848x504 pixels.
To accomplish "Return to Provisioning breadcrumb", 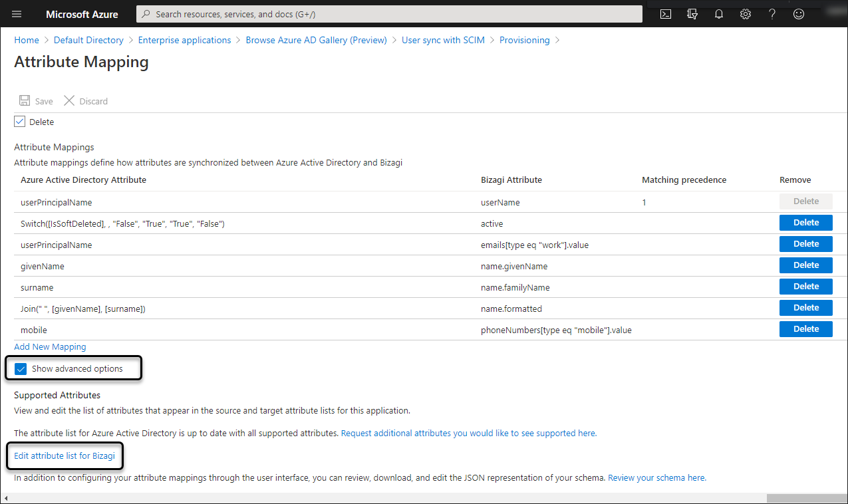I will tap(525, 40).
